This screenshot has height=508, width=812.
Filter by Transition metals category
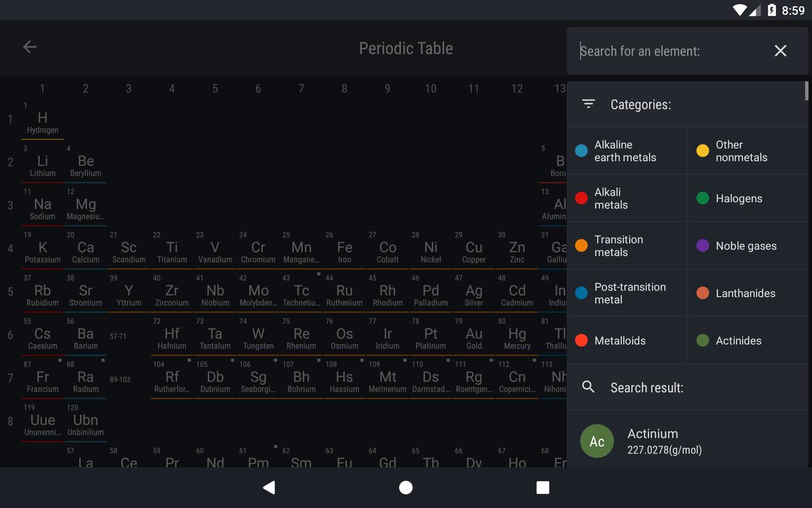coord(627,246)
